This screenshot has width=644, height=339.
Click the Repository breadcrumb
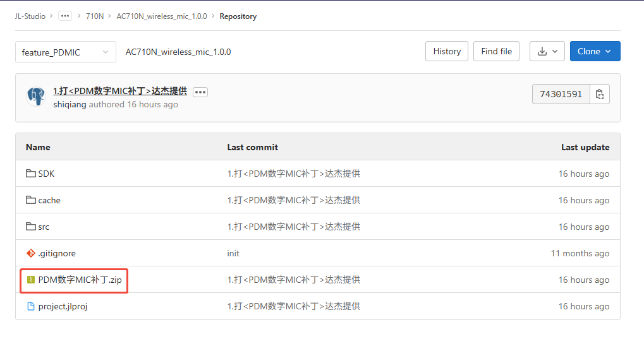click(238, 16)
